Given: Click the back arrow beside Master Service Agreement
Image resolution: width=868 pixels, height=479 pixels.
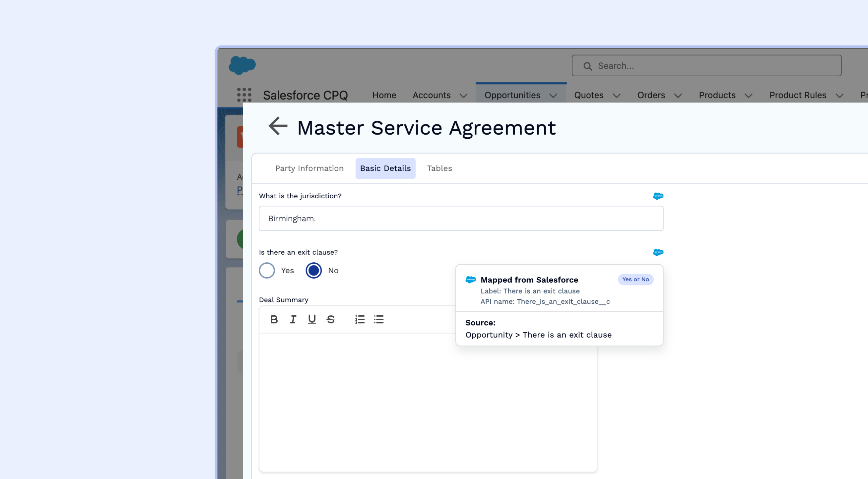Looking at the screenshot, I should (x=278, y=126).
